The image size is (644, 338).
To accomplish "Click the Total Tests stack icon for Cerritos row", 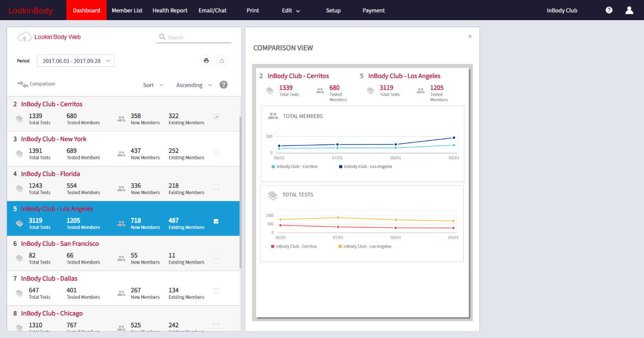I will [x=19, y=119].
